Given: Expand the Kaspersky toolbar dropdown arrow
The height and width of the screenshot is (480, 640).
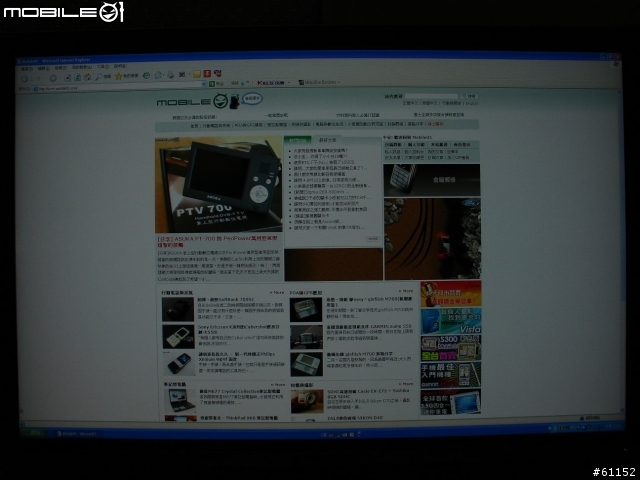Looking at the screenshot, I should coord(289,82).
